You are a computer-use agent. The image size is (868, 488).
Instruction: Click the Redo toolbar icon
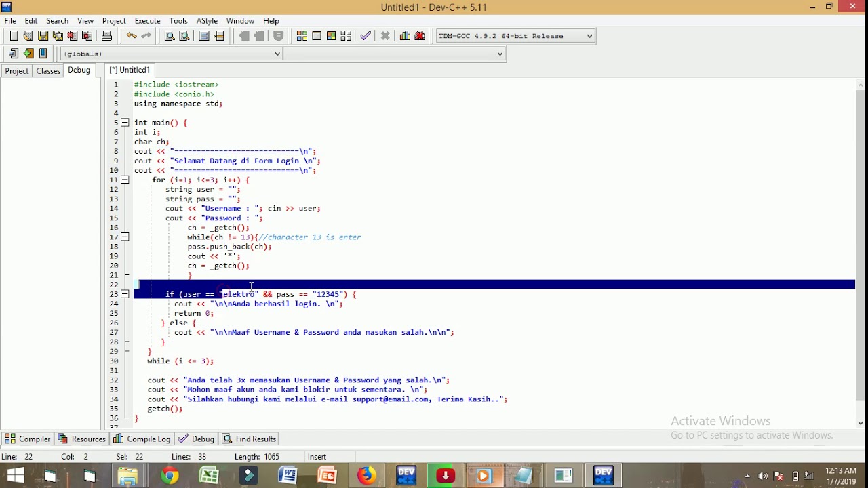(x=146, y=36)
